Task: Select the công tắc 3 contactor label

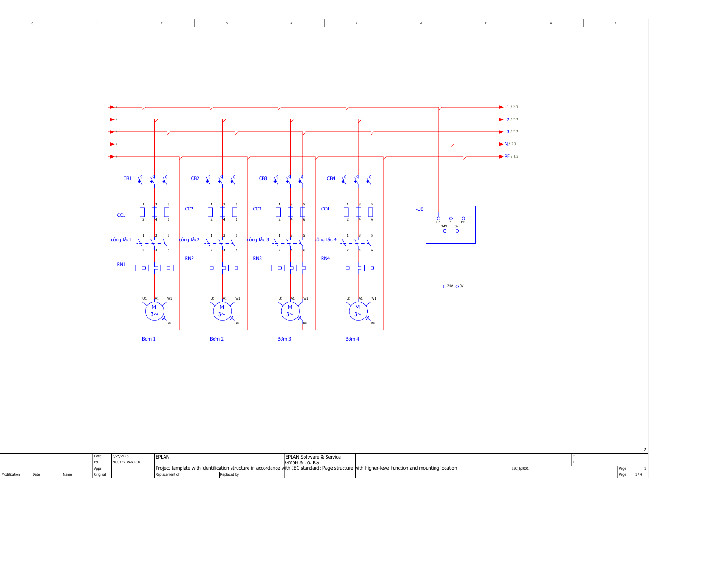Action: point(258,239)
